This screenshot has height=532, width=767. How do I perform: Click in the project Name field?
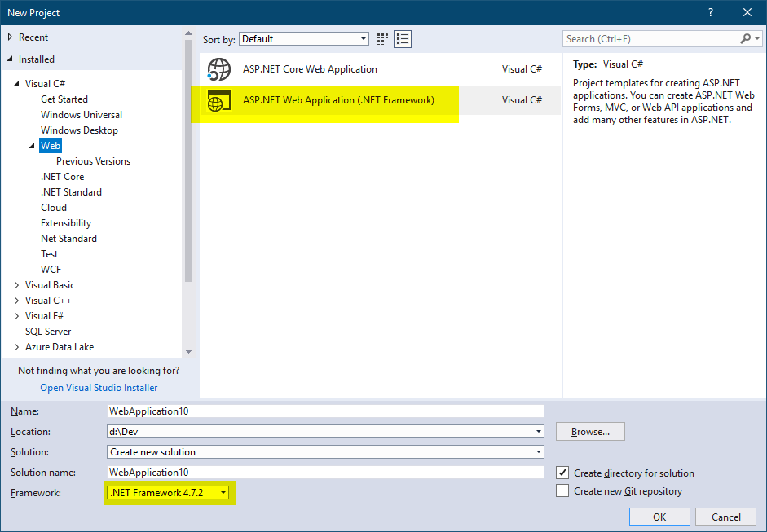point(325,411)
